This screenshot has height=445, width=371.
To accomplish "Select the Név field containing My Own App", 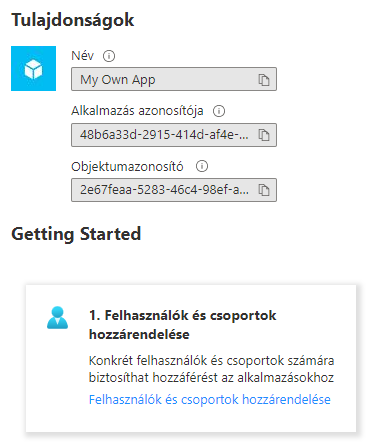I will pos(174,79).
